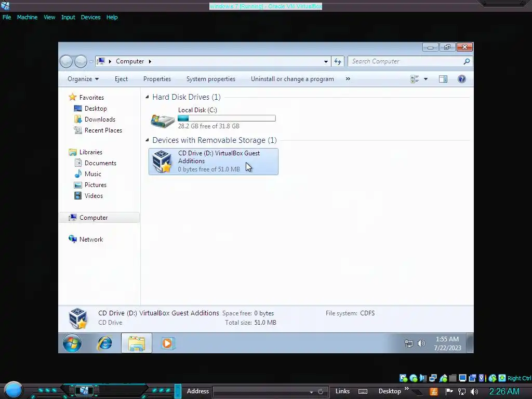The width and height of the screenshot is (532, 399).
Task: Open the Input menu
Action: click(68, 17)
